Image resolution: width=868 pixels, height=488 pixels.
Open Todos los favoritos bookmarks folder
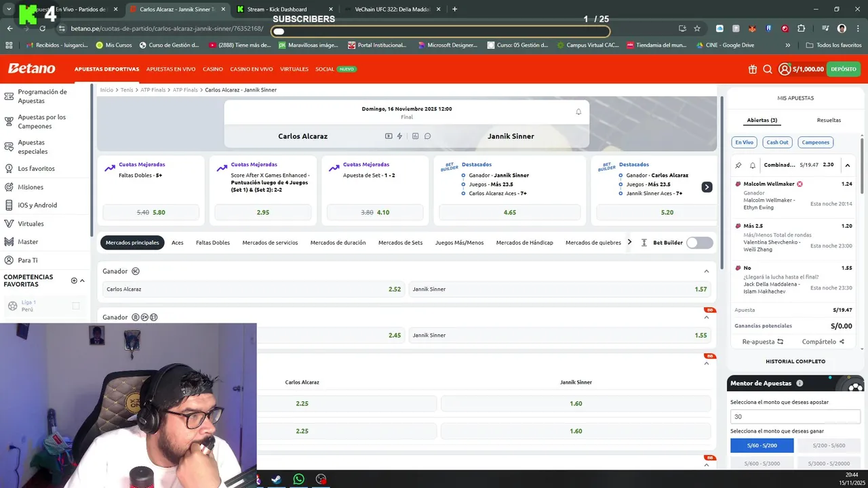[833, 45]
